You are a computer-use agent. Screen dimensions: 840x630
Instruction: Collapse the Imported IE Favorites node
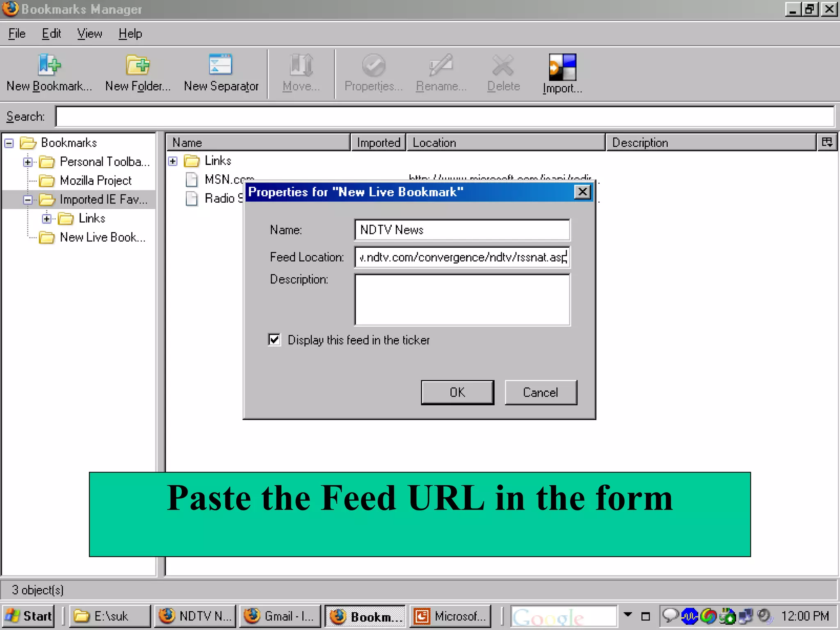click(x=28, y=200)
